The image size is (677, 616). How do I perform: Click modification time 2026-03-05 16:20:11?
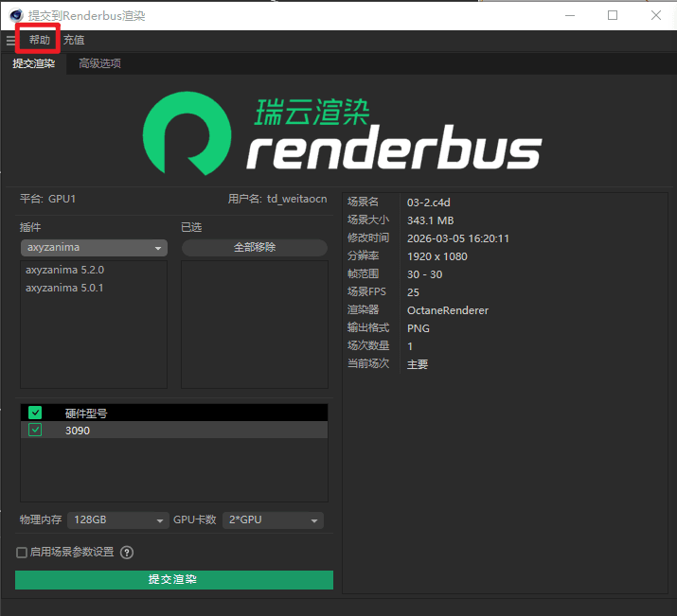click(457, 238)
